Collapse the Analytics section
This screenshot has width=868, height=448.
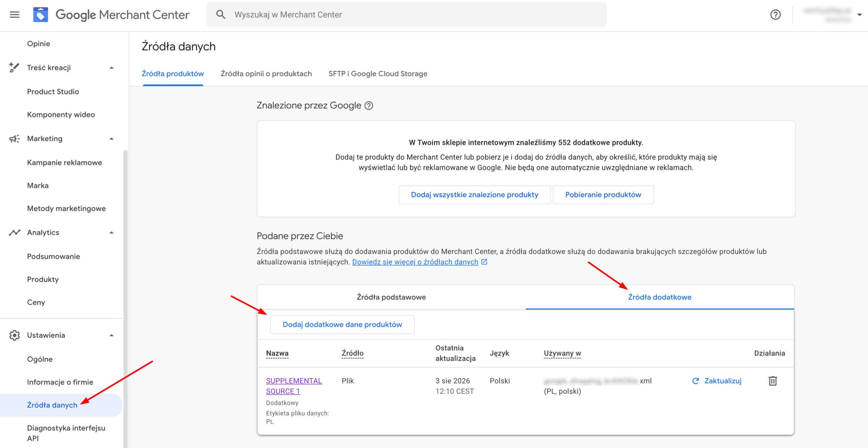112,233
